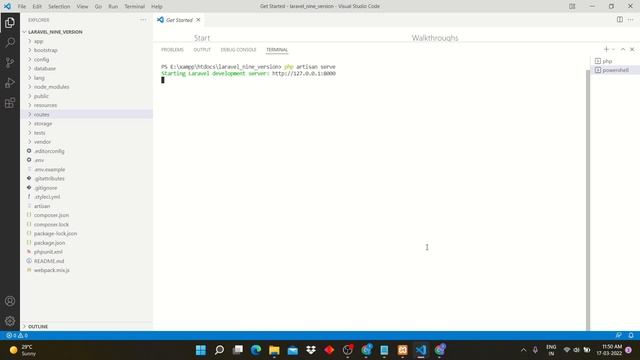Open the webpack.mix.js file

87,270
